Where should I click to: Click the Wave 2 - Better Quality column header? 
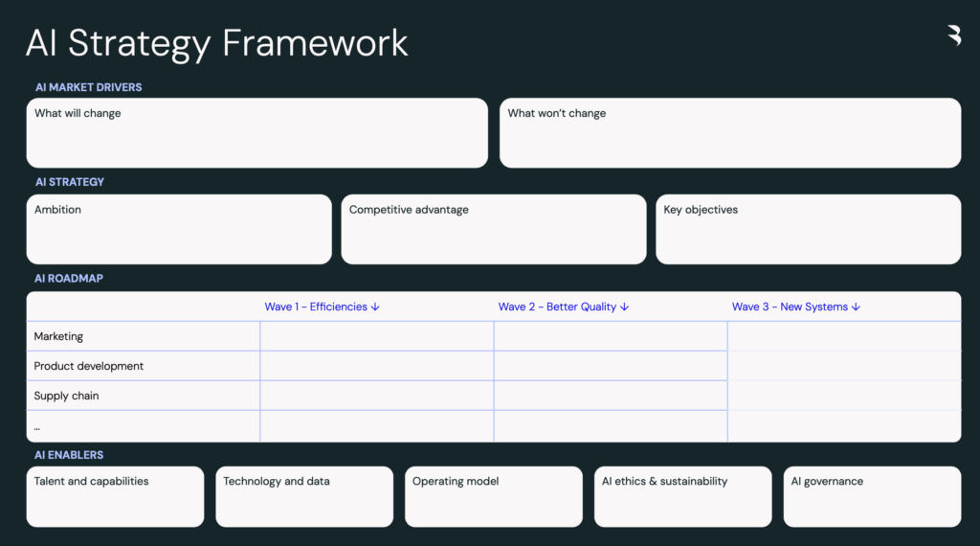[x=564, y=307]
